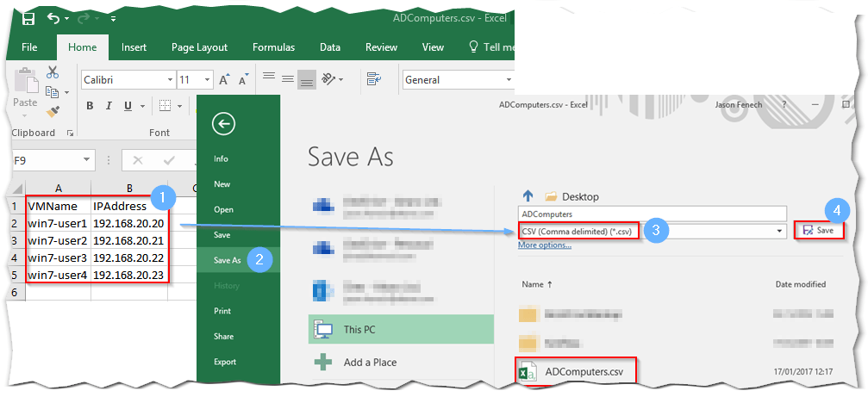Click the Wrap Text icon
Viewport: 868px width, 397px height.
[x=374, y=79]
